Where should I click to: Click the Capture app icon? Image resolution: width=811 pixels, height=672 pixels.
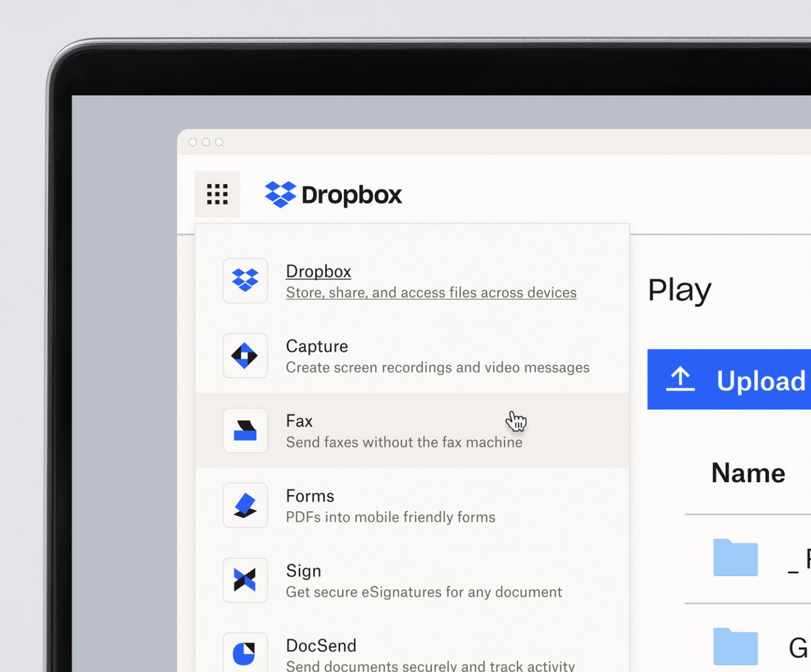tap(245, 356)
